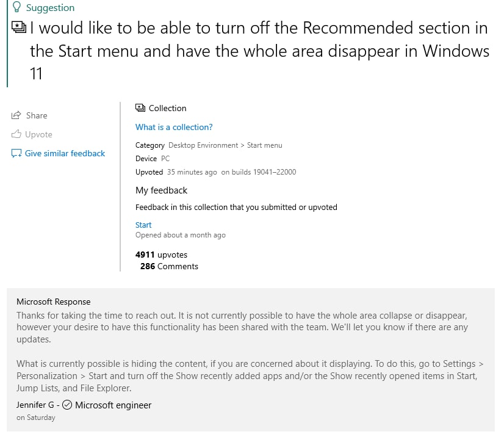
Task: Click the Share arrow icon
Action: pos(16,115)
